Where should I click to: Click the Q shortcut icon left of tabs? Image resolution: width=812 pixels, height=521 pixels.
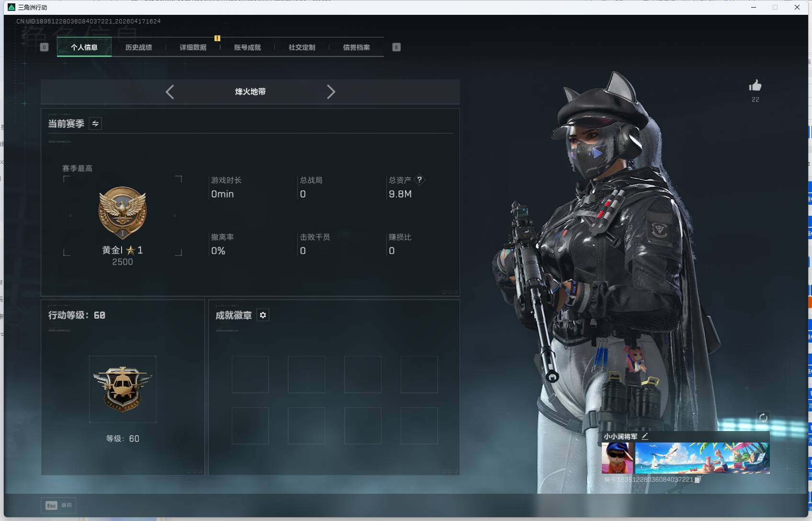(44, 47)
